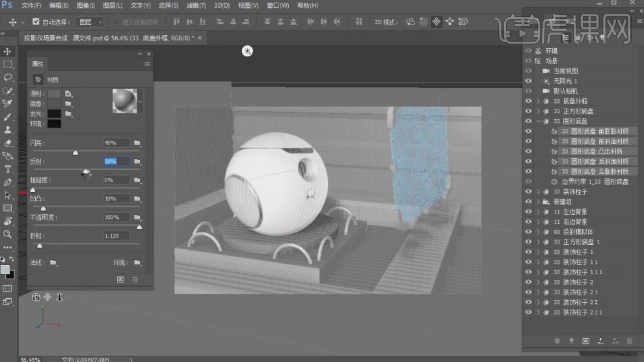Click the 折射 refraction value field
The width and height of the screenshot is (644, 362).
116,236
